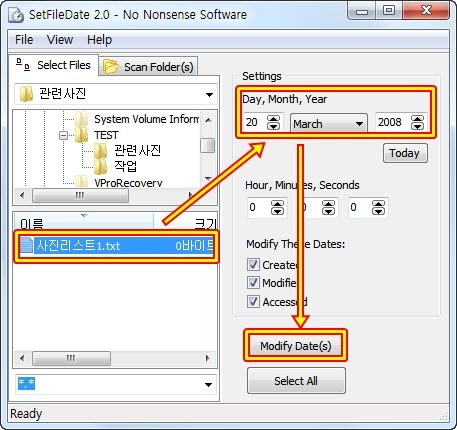Select the 사진리스트1.txt file icon

(26, 245)
